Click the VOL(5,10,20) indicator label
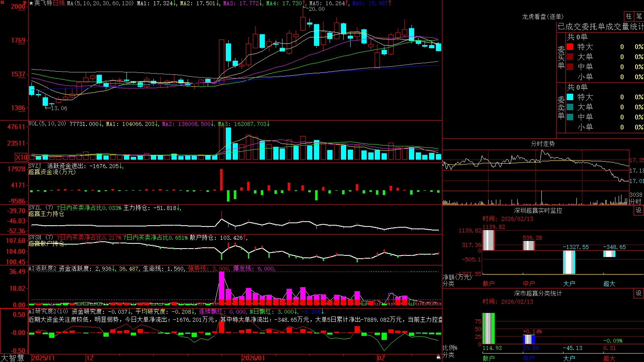The image size is (644, 362). coord(47,124)
